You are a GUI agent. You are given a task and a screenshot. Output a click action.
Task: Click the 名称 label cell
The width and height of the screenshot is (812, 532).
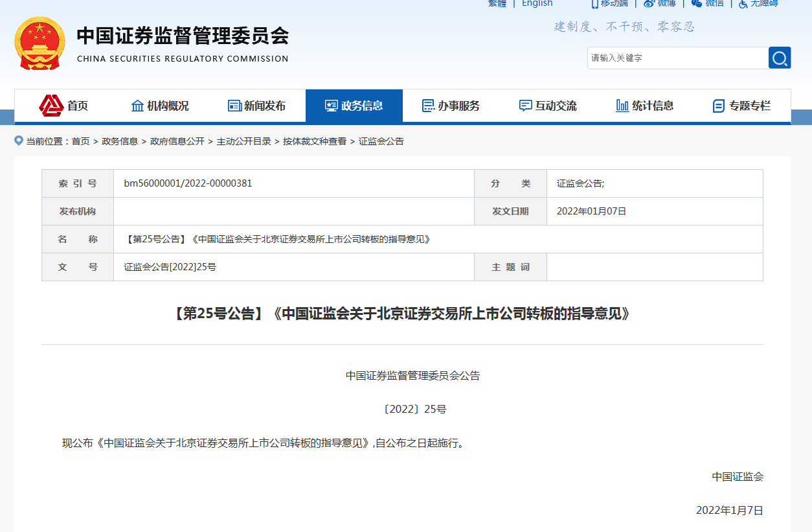coord(78,239)
